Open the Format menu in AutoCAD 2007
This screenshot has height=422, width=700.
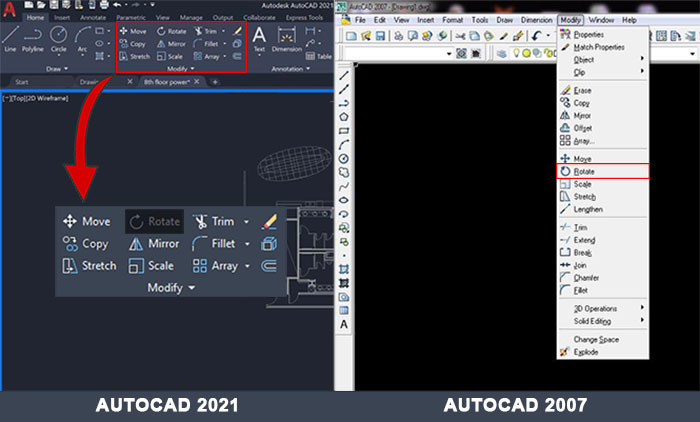[x=452, y=20]
